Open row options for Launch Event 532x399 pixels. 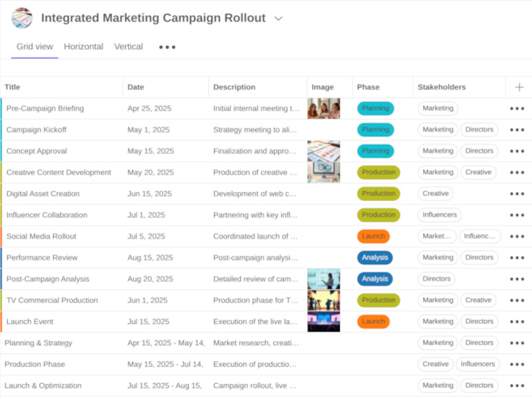click(x=517, y=321)
